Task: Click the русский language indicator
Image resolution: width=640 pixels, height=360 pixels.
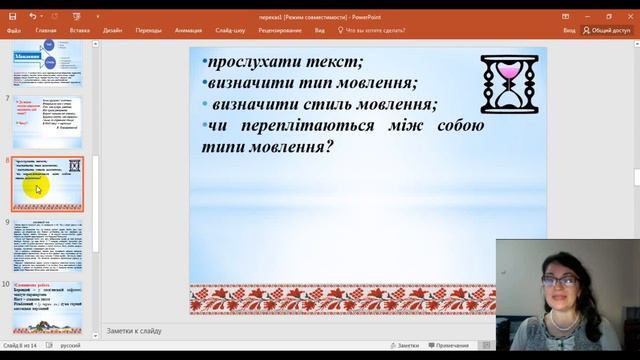Action: 70,345
